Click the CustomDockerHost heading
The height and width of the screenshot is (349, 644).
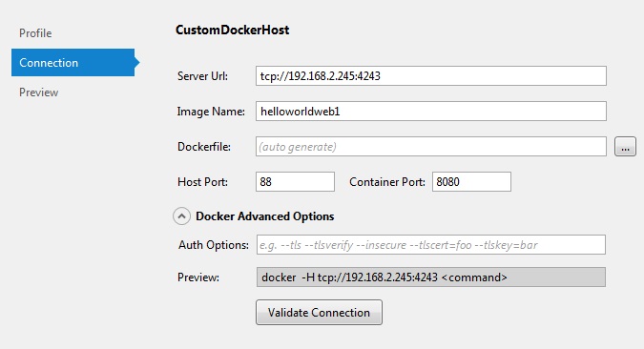tap(233, 30)
